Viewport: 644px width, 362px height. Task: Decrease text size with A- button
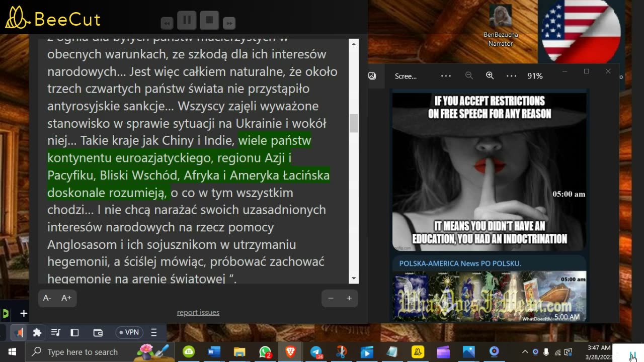(x=47, y=298)
